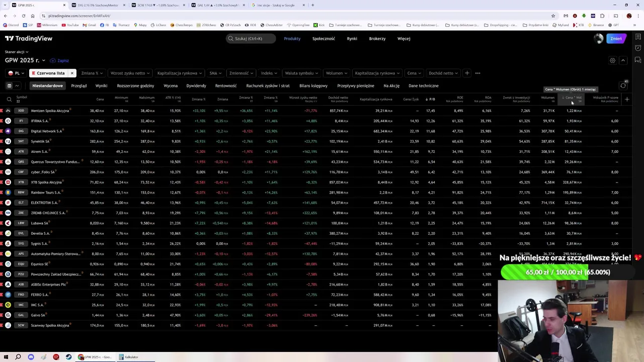The height and width of the screenshot is (362, 644).
Task: Collapse the screener header with up chevron
Action: pyautogui.click(x=623, y=60)
